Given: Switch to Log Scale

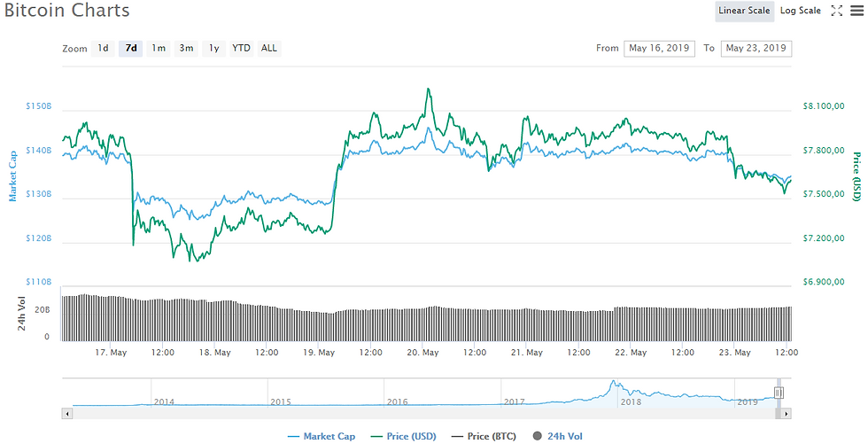Looking at the screenshot, I should pyautogui.click(x=801, y=11).
